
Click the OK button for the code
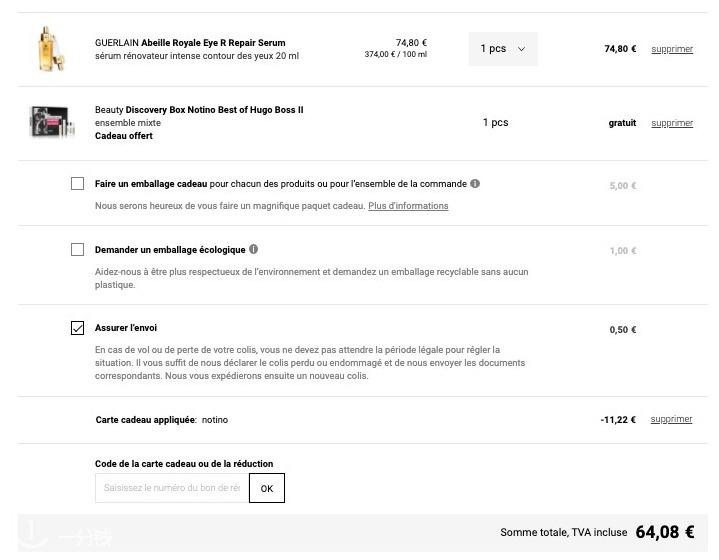267,488
